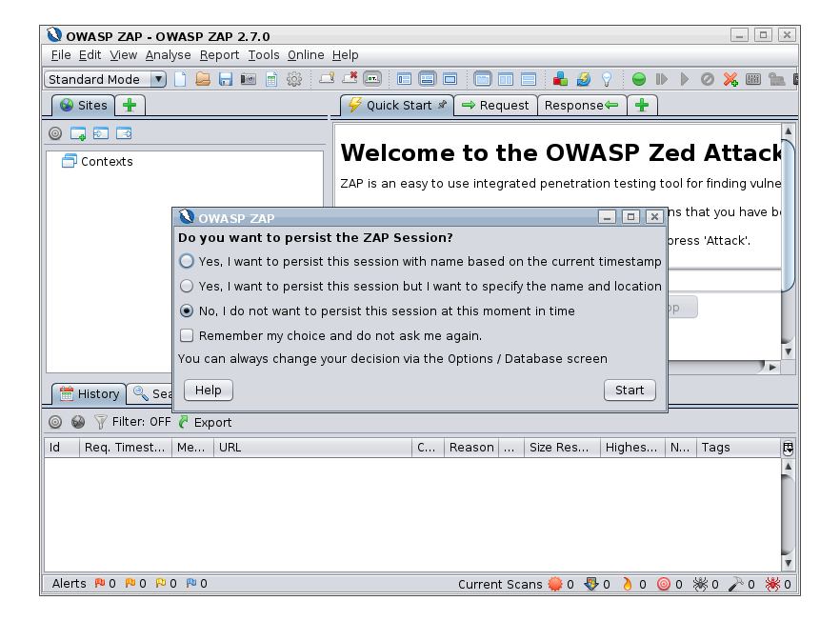Click the Drop request circle-slash icon
This screenshot has height=641, width=840.
click(707, 79)
